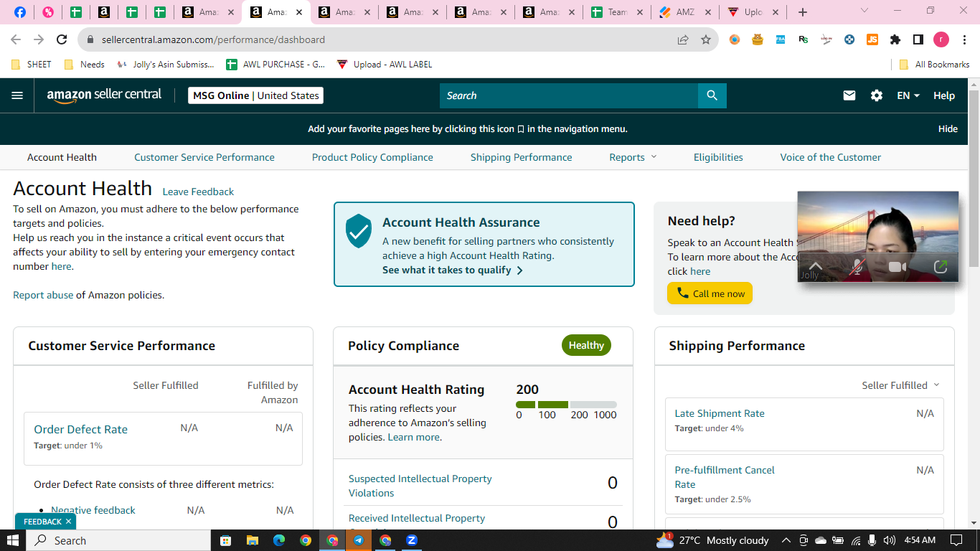Click the browser forward arrow
Viewport: 980px width, 551px height.
pyautogui.click(x=39, y=39)
